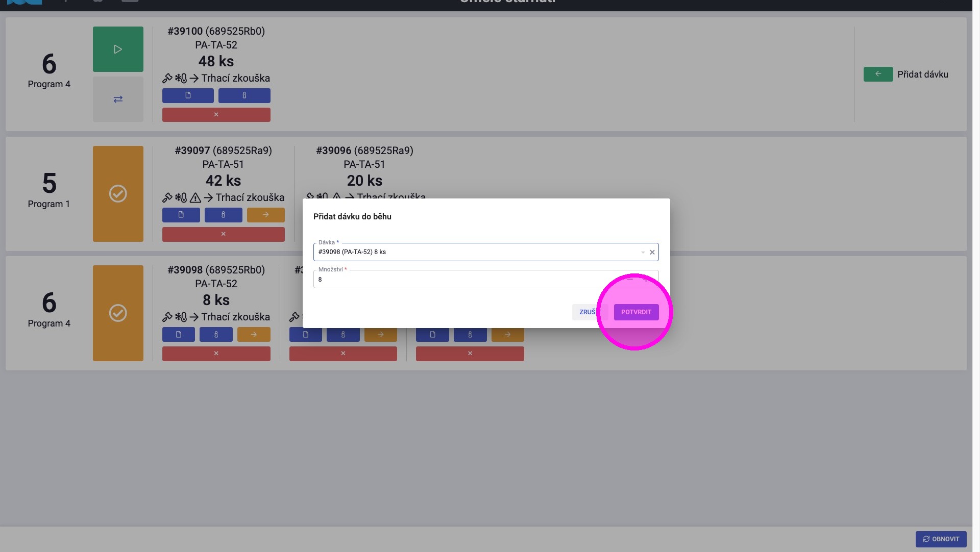Viewport: 980px width, 552px height.
Task: Open document icon for batch #39098
Action: pos(178,335)
